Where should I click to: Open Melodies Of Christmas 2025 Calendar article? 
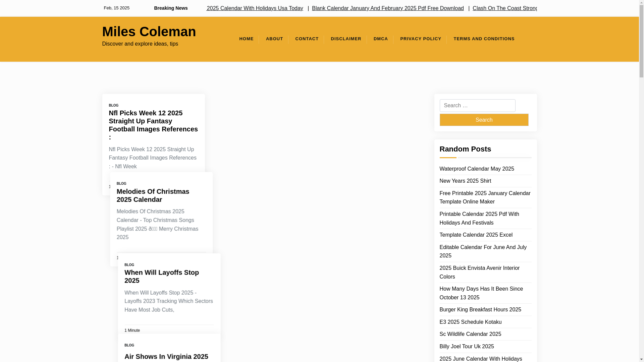[153, 195]
